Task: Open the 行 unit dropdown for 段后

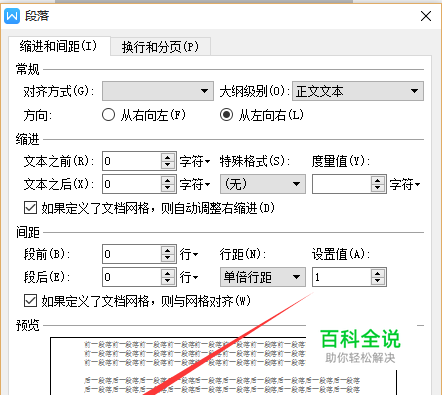Action: [189, 277]
